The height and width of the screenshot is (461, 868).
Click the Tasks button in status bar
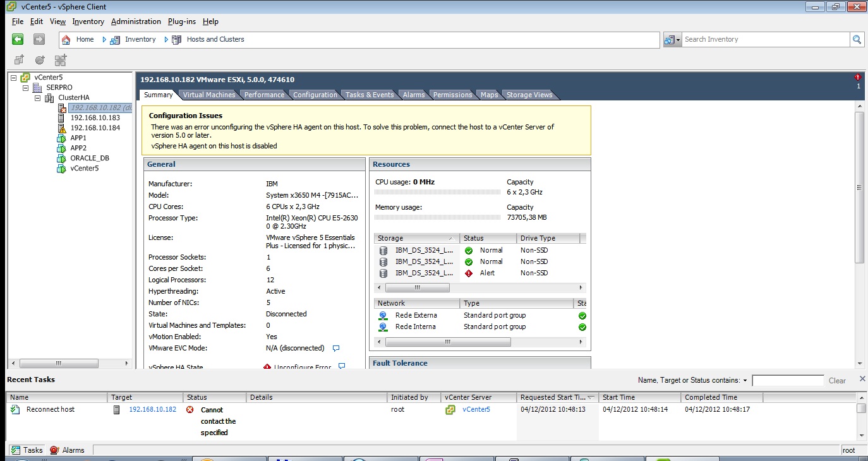click(x=27, y=450)
